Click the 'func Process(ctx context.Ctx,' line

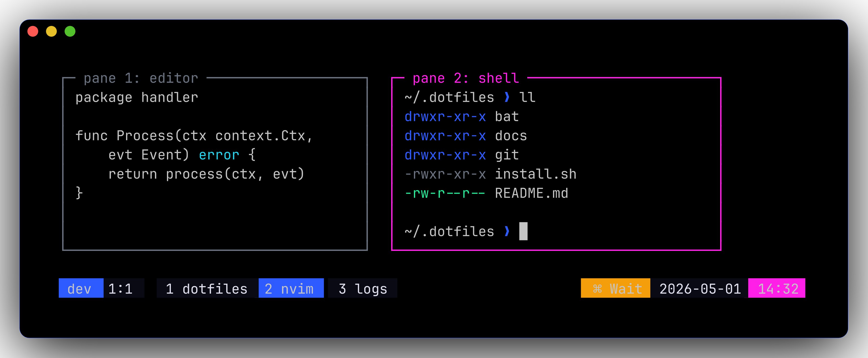(x=194, y=136)
